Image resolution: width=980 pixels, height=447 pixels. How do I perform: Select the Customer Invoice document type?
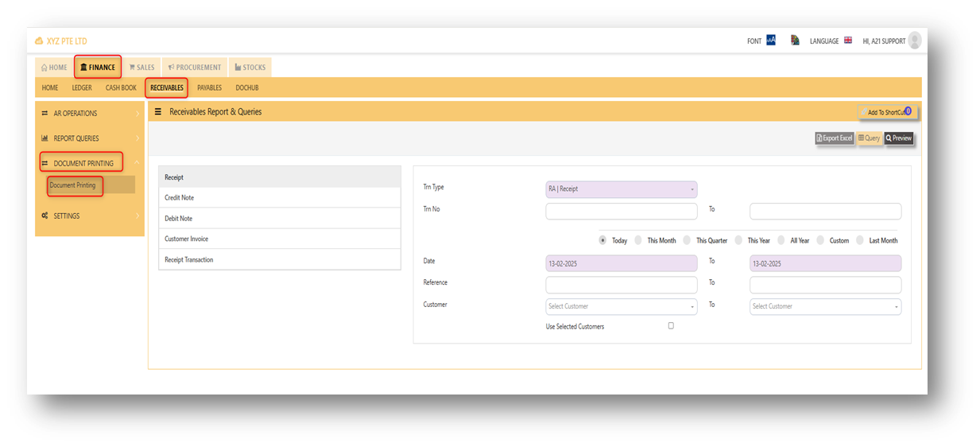[x=280, y=239]
